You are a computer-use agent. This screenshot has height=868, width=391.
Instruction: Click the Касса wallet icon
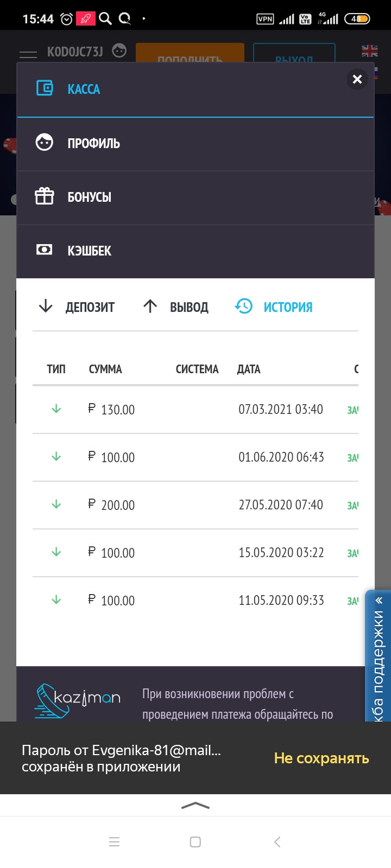45,88
